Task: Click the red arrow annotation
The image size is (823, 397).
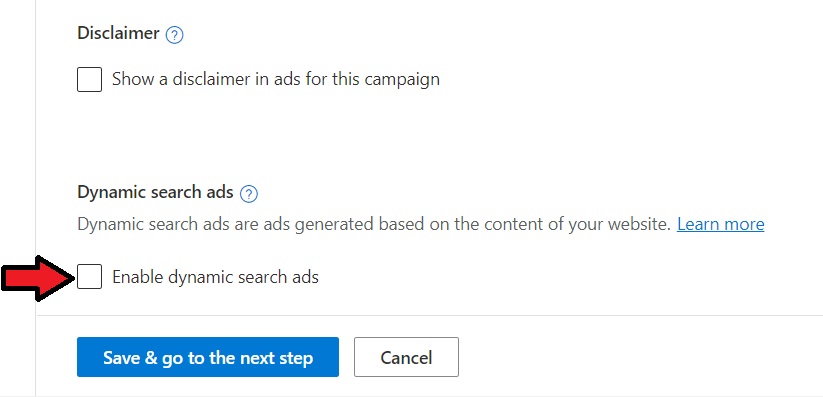Action: coord(38,278)
